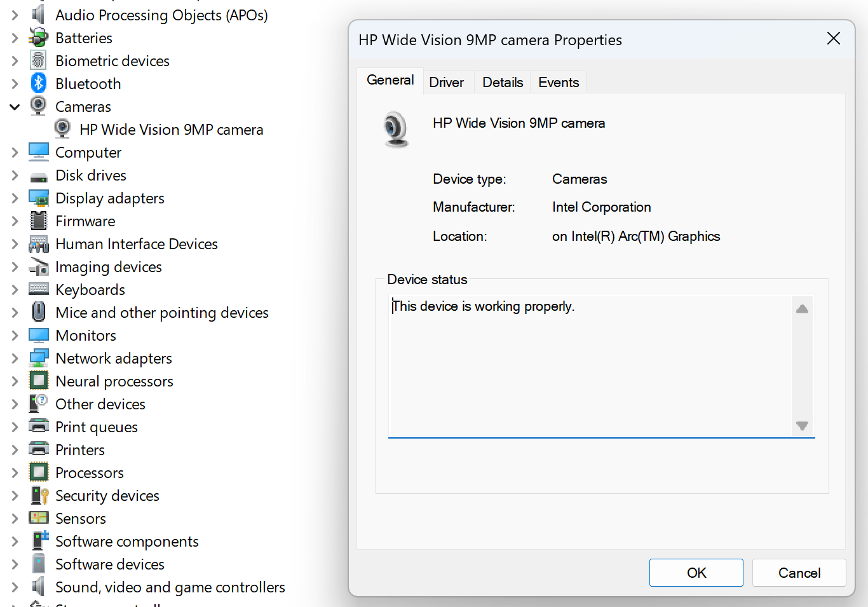Click the Display adapters icon
Image resolution: width=868 pixels, height=607 pixels.
click(39, 198)
